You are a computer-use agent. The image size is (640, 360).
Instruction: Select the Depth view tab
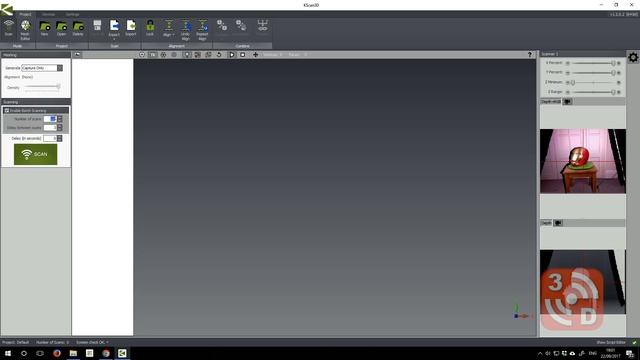(x=546, y=223)
